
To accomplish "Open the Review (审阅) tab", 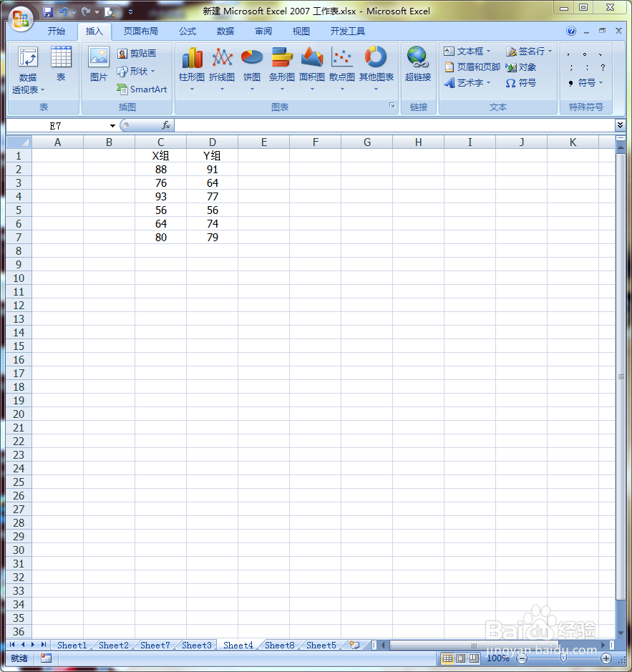I will click(263, 31).
